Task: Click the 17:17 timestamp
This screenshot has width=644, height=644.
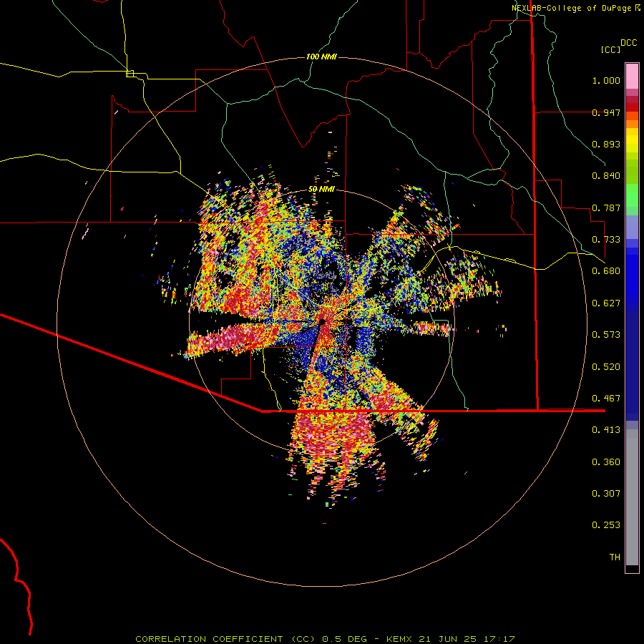Action: [x=498, y=639]
